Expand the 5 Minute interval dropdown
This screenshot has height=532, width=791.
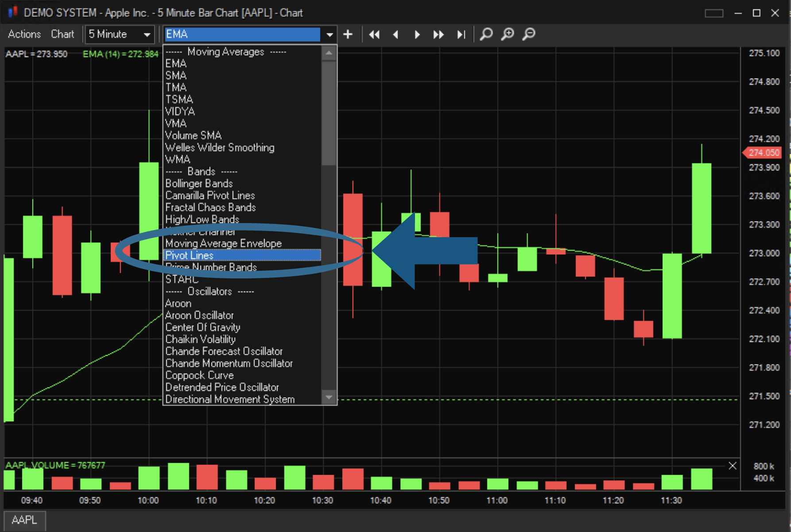pyautogui.click(x=147, y=35)
